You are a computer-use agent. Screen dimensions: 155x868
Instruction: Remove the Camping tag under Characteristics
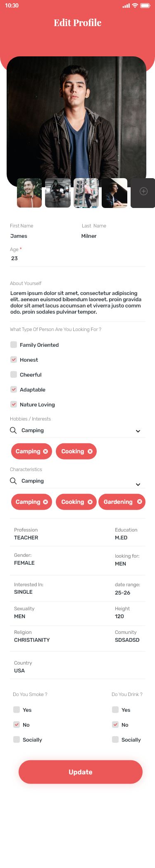point(45,502)
